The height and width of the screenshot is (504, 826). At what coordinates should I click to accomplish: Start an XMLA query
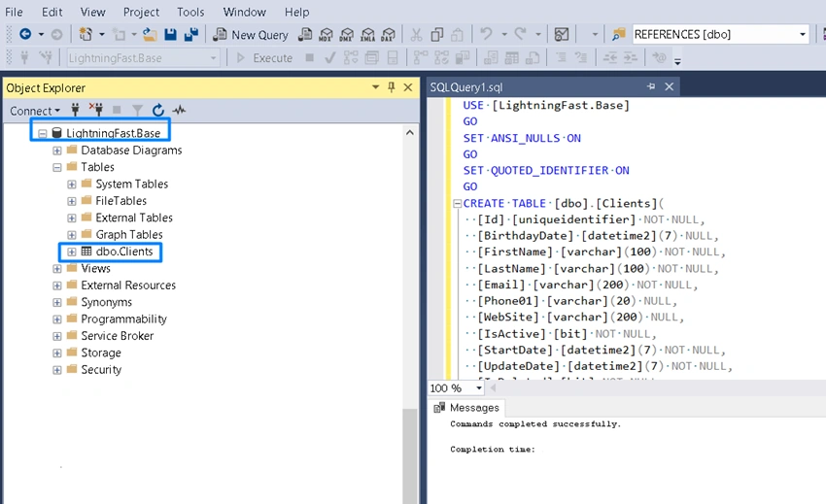coord(367,35)
